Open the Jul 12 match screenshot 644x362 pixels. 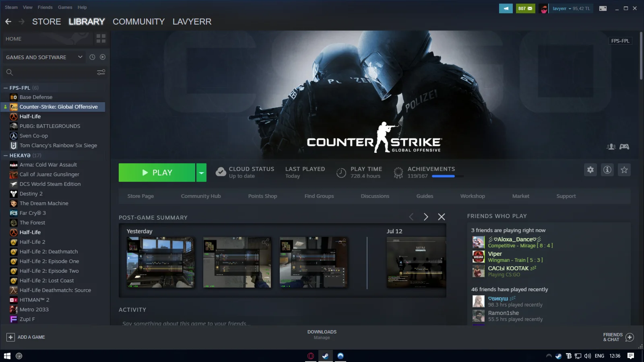click(416, 262)
